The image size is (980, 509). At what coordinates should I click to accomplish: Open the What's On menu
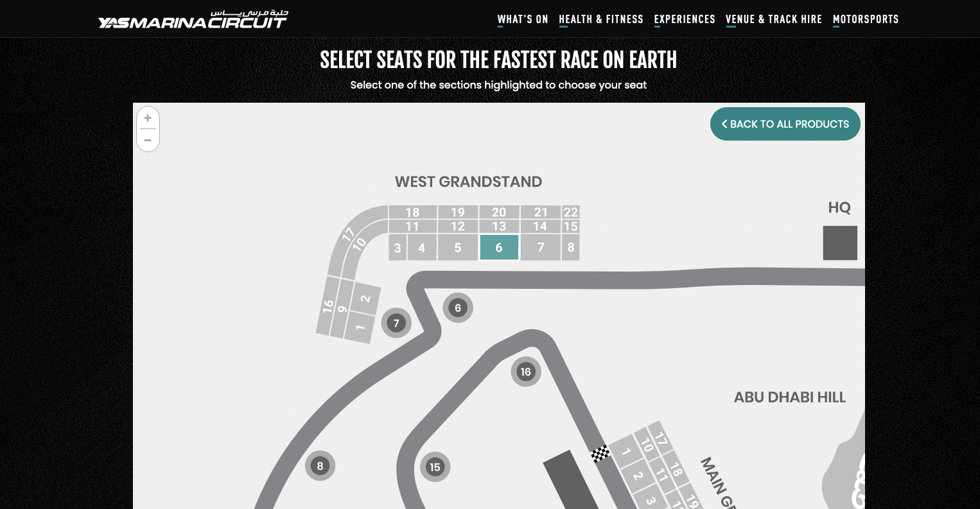(523, 19)
